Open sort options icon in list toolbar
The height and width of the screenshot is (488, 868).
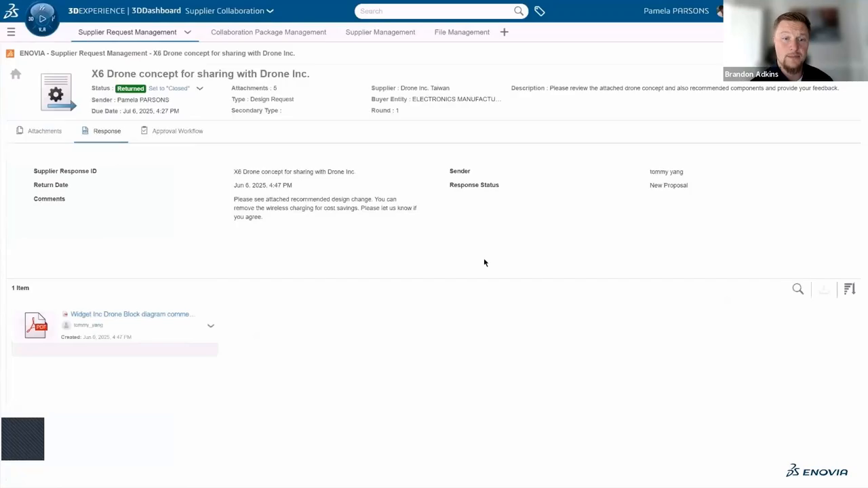pos(850,289)
